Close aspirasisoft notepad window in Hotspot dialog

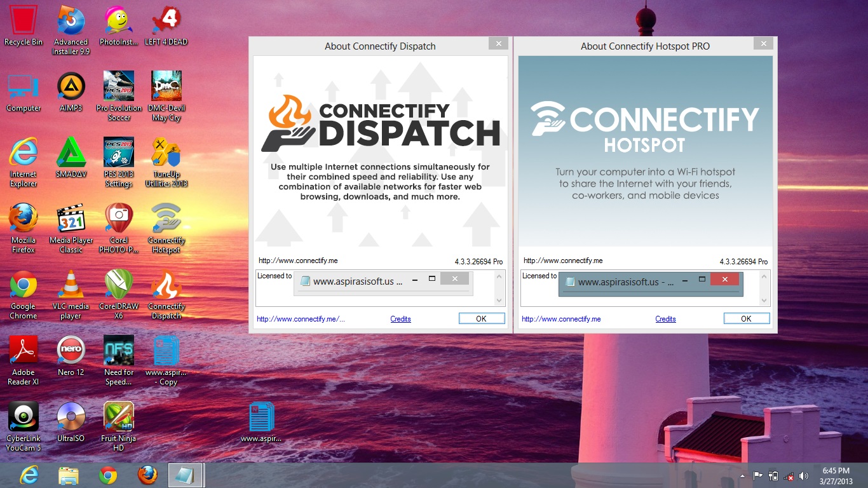click(x=724, y=279)
